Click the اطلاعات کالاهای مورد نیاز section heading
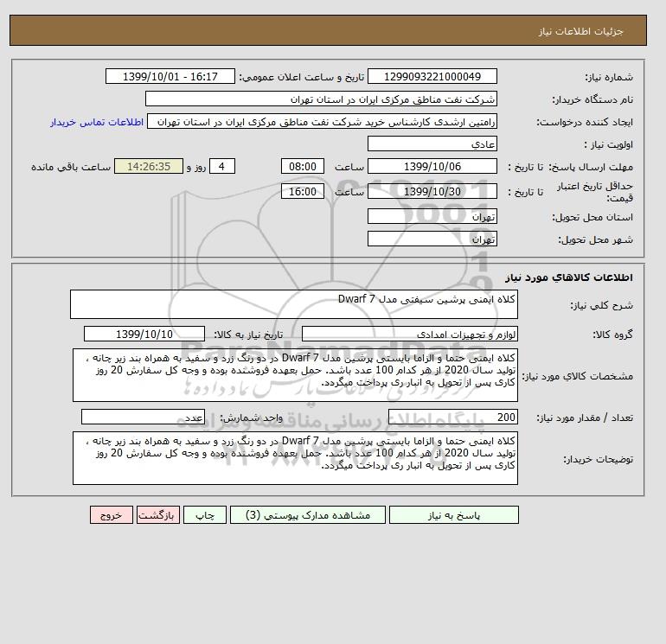The height and width of the screenshot is (644, 666). pos(569,277)
